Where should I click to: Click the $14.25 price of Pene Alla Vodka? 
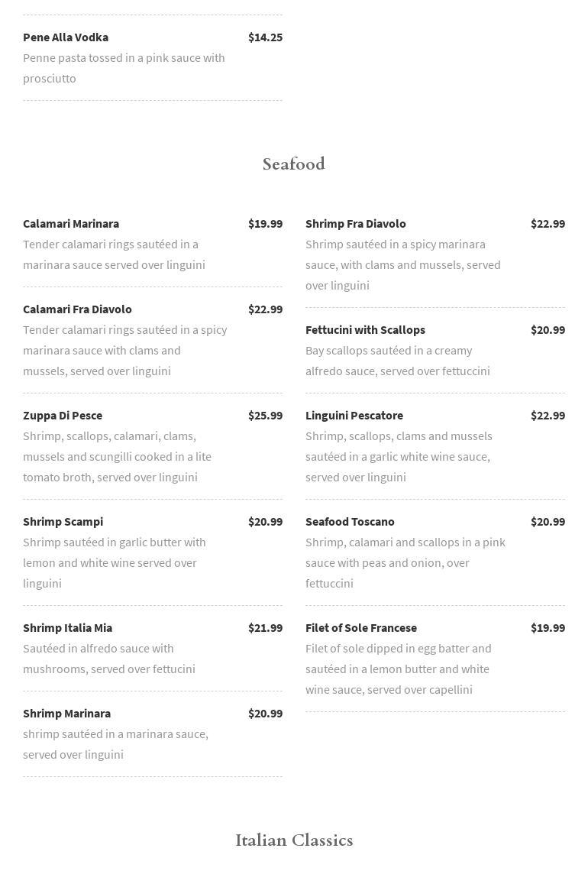click(x=265, y=37)
